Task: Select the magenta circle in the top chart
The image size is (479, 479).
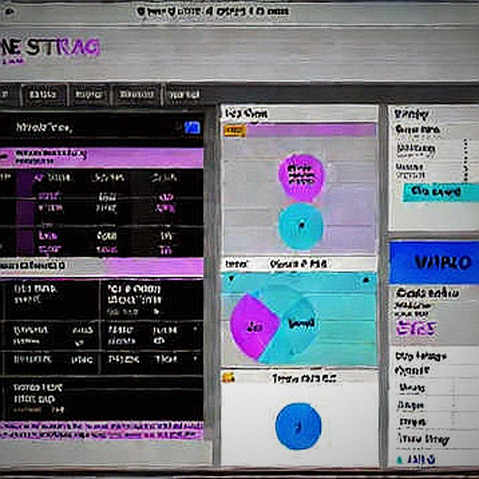Action: coord(301,177)
